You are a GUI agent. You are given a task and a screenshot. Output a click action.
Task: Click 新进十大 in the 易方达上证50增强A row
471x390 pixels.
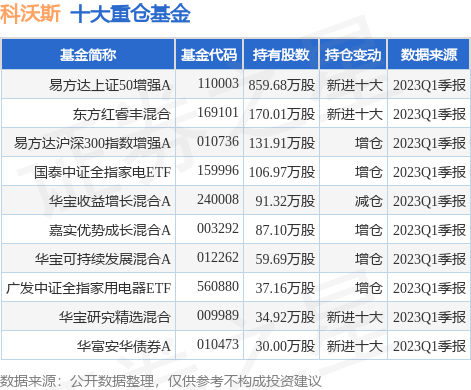(354, 85)
